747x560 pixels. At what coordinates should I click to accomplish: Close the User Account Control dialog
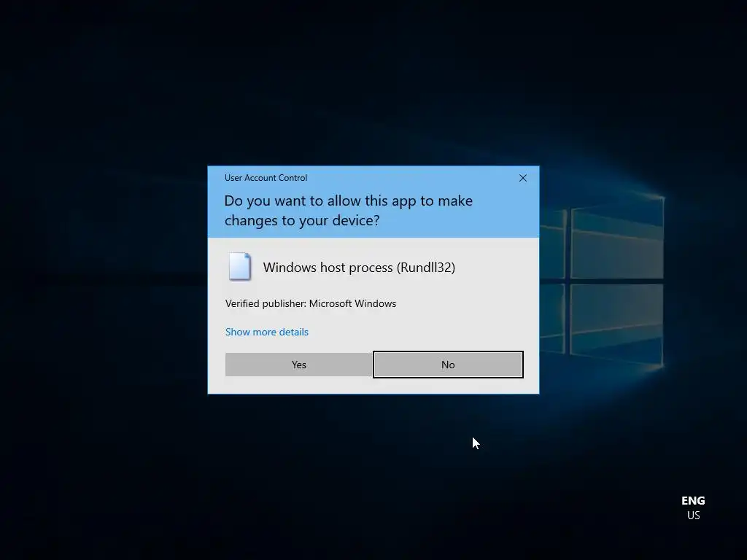(x=522, y=178)
